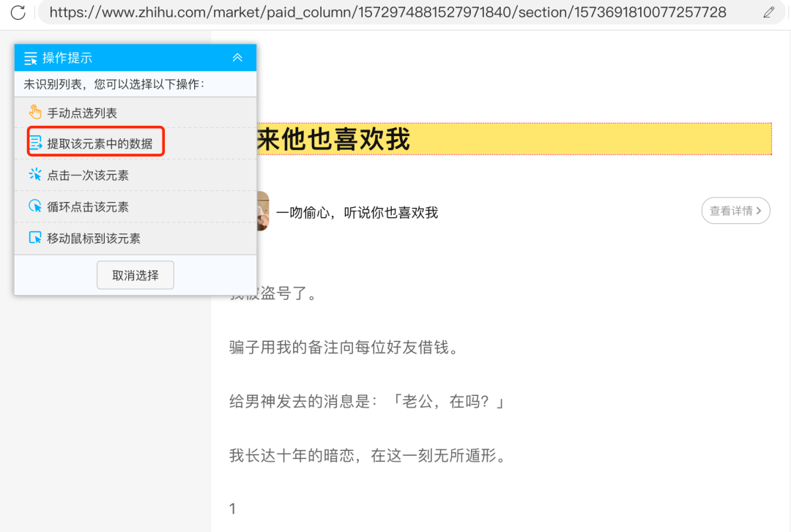Open 查看详情 for the column
This screenshot has width=791, height=532.
(x=735, y=211)
